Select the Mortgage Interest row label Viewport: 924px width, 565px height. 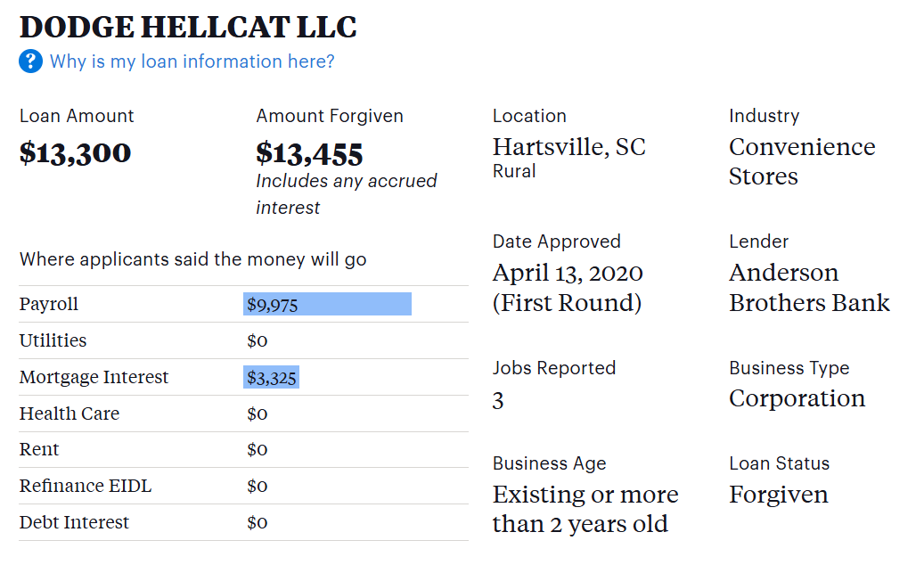pyautogui.click(x=94, y=378)
